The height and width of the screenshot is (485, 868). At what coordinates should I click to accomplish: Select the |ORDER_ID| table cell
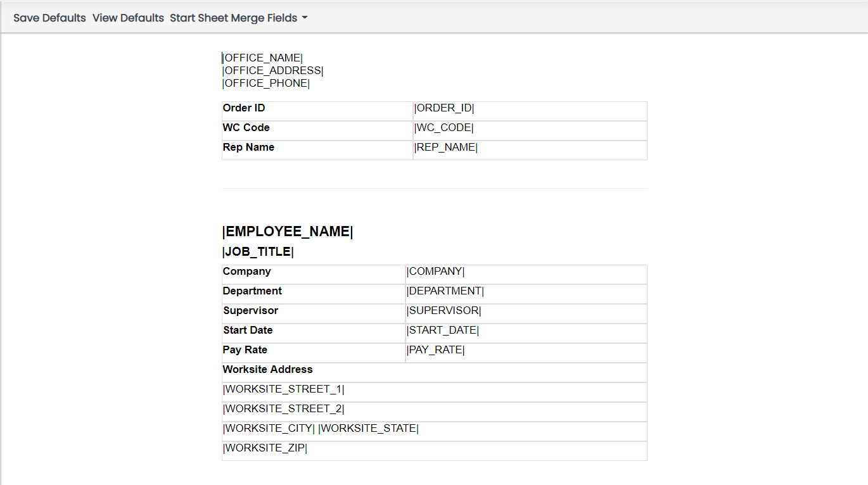click(444, 108)
